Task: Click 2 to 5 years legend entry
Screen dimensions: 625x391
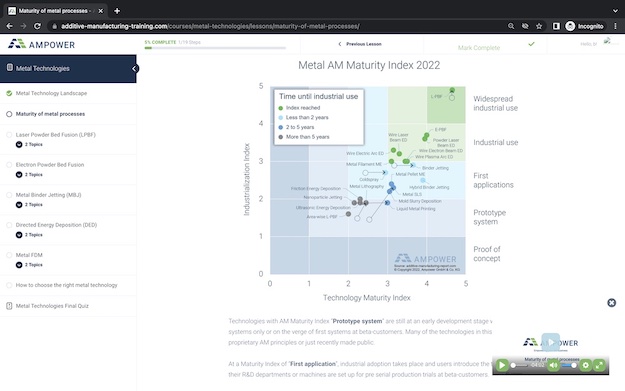Action: [296, 127]
